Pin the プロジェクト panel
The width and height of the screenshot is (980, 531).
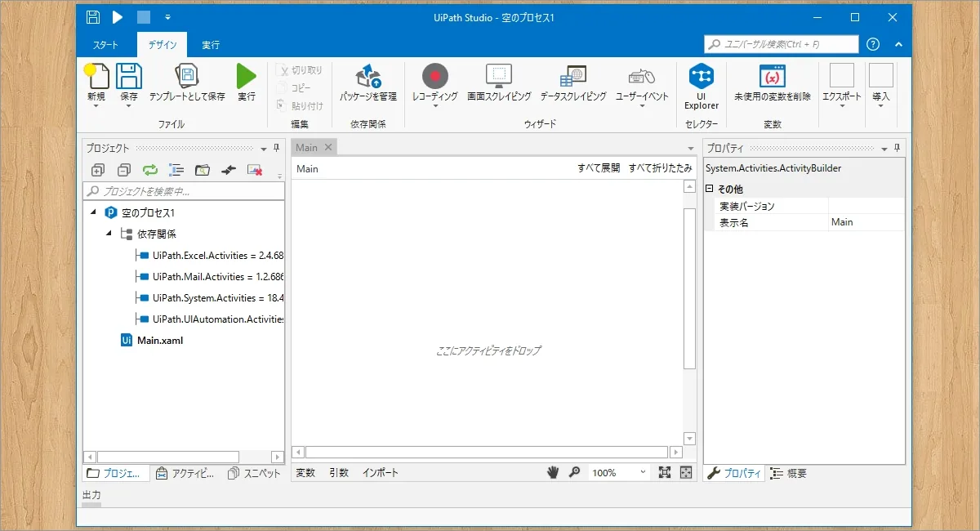276,148
